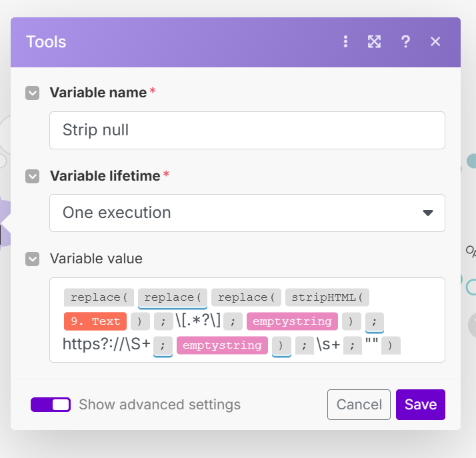Collapse the Variable name field toggle

pyautogui.click(x=32, y=93)
